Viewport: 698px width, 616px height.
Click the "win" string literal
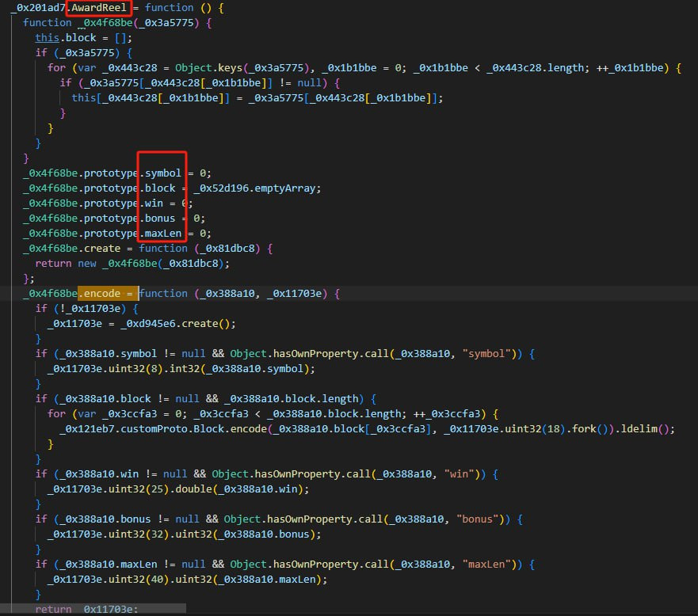click(x=459, y=474)
